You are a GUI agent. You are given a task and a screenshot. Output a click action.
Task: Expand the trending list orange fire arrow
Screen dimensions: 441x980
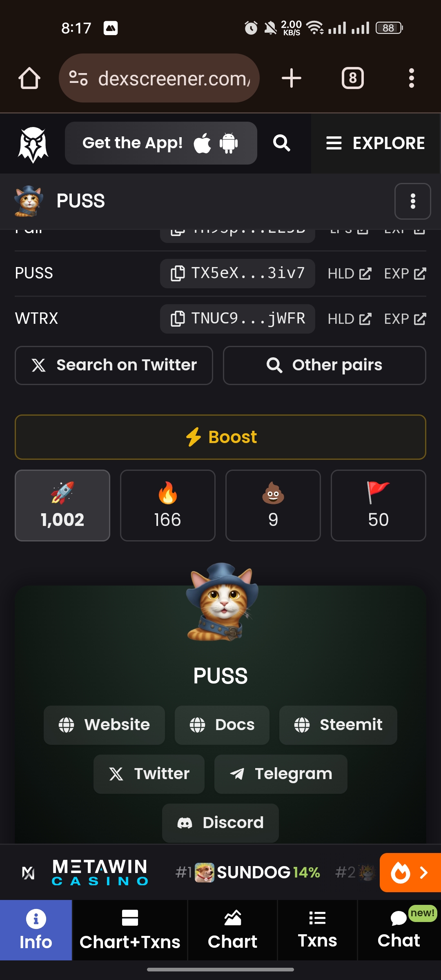[410, 873]
